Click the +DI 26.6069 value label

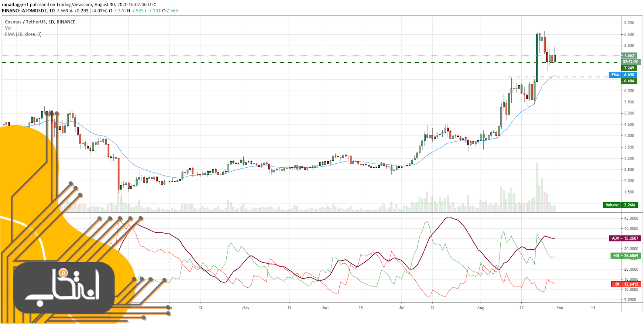coord(625,255)
